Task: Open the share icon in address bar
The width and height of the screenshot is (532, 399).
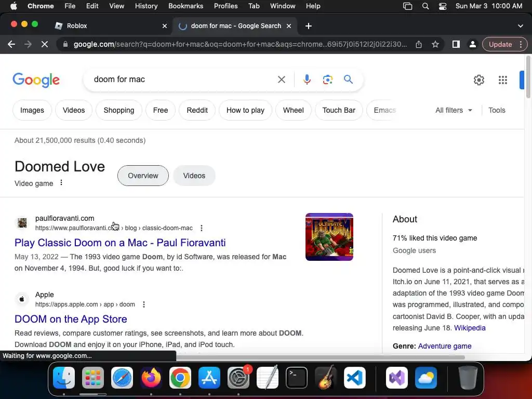Action: [x=419, y=44]
